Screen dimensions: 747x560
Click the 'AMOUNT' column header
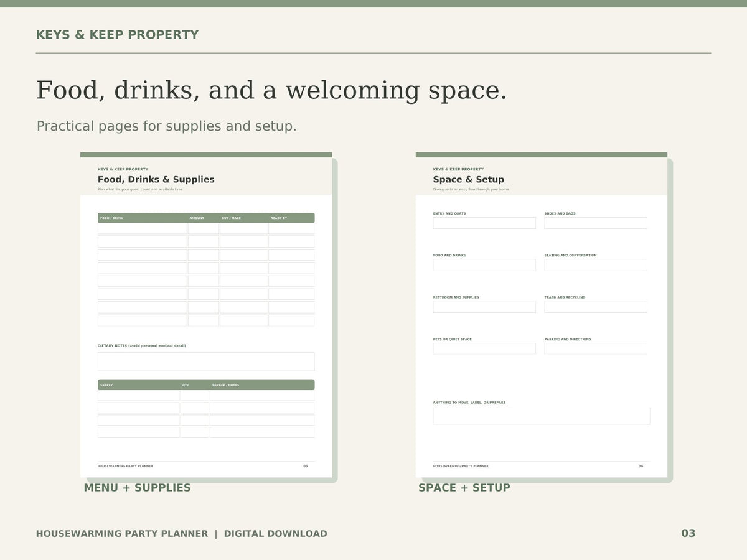197,218
